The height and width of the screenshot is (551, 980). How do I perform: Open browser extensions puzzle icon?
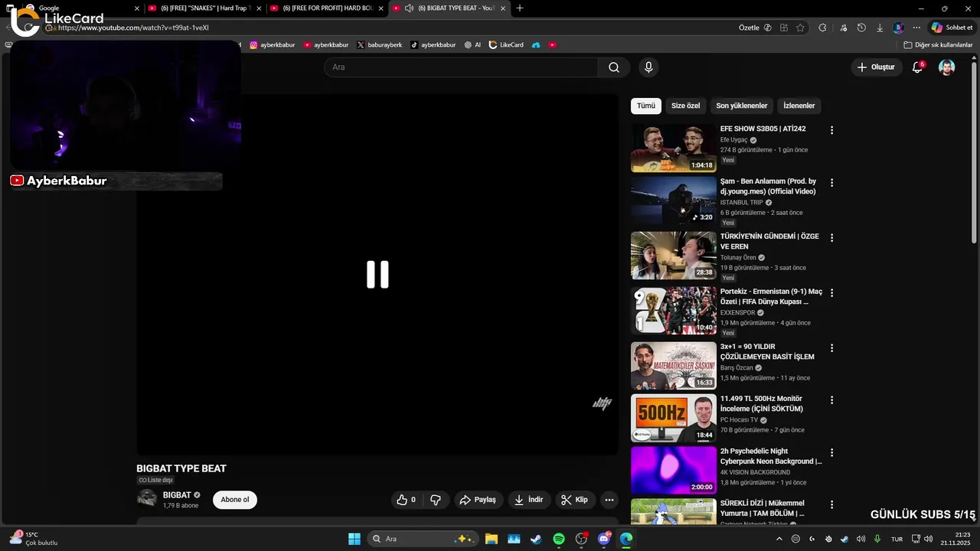point(822,28)
